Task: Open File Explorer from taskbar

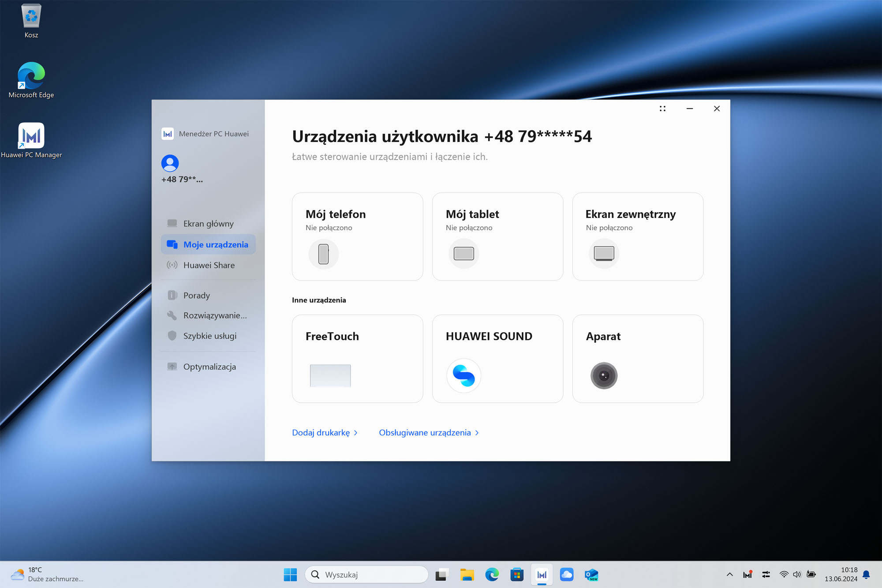Action: [x=467, y=575]
